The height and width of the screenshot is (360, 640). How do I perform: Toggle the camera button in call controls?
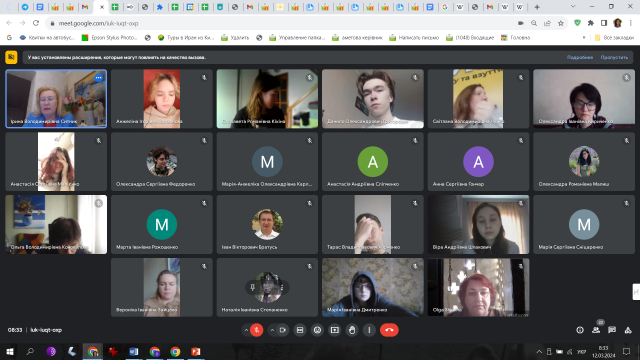(282, 330)
